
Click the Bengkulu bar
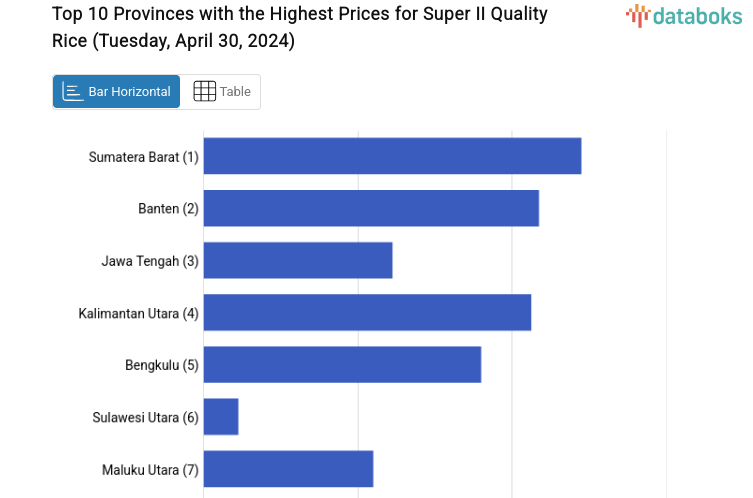coord(342,364)
